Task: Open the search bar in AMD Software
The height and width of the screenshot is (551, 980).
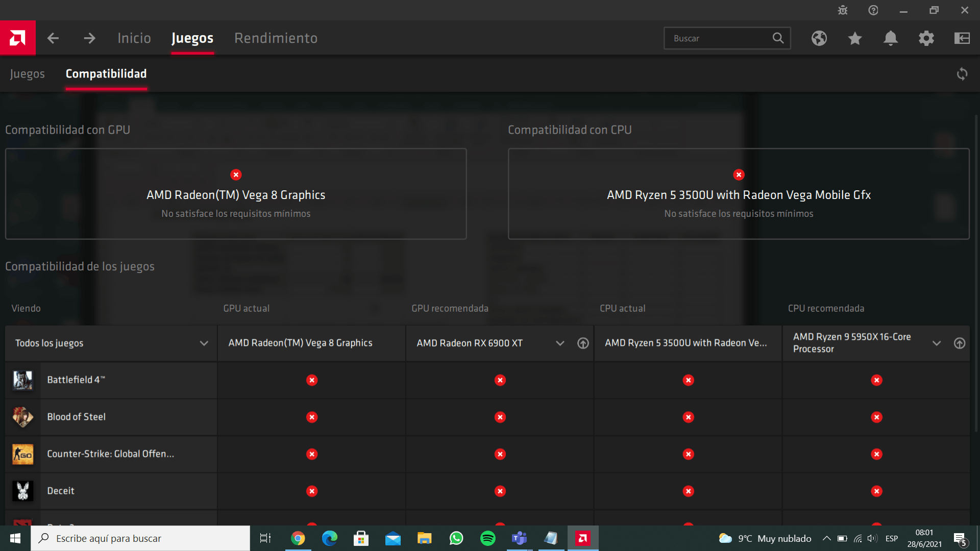Action: (726, 38)
